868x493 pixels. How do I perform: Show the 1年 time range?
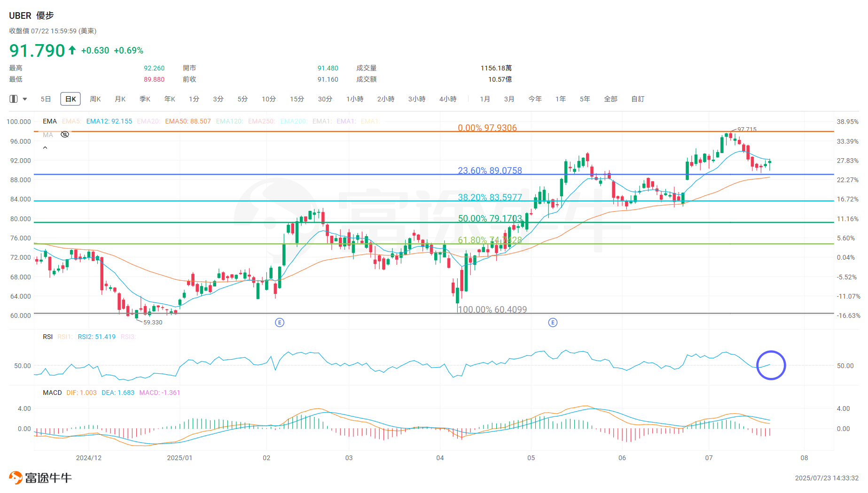[x=560, y=99]
